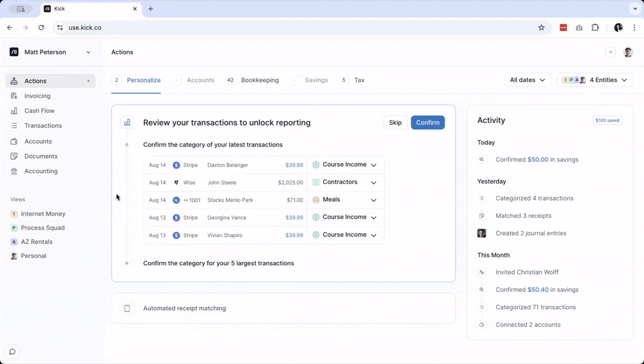Switch to the Tax tab
644x364 pixels.
tap(359, 80)
